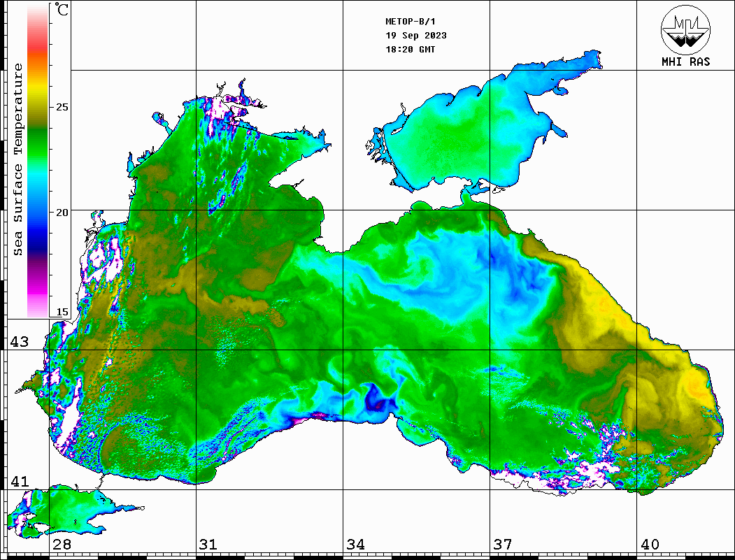Click the '25' value on the temperature scale

[62, 107]
